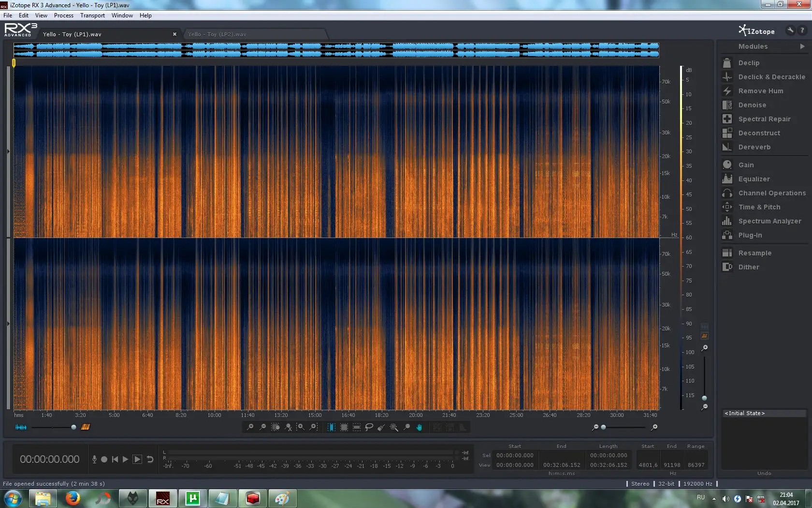Select the grab hand tool

(x=419, y=427)
